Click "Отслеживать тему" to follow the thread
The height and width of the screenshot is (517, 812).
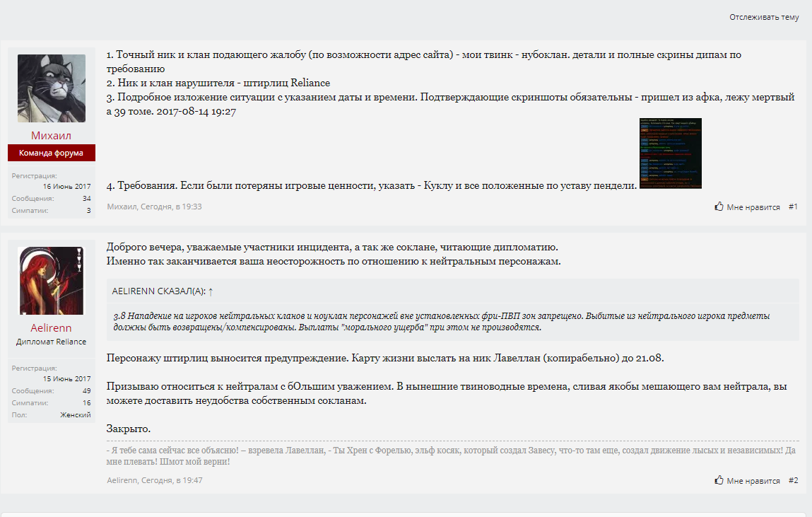(x=764, y=17)
